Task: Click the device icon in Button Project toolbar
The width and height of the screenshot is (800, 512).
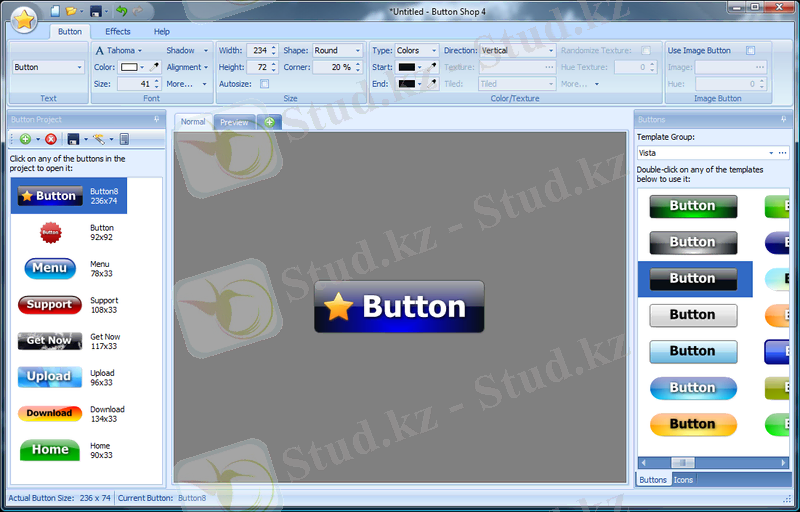Action: point(124,139)
